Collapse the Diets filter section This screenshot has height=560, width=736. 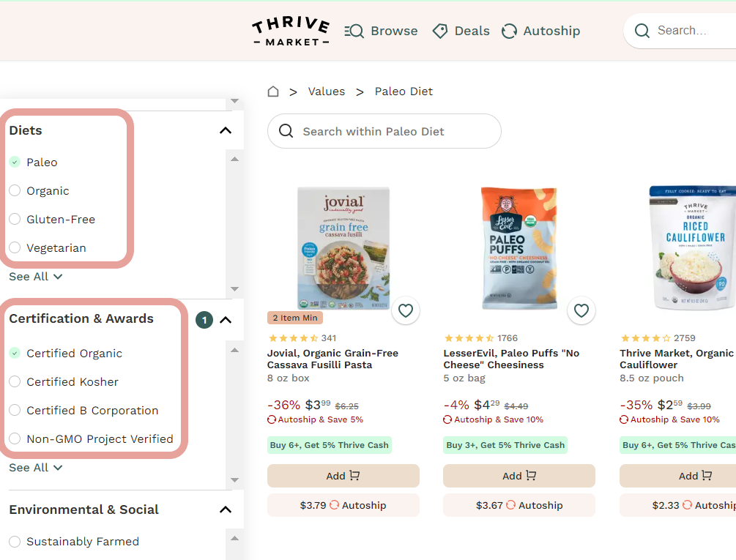click(226, 130)
